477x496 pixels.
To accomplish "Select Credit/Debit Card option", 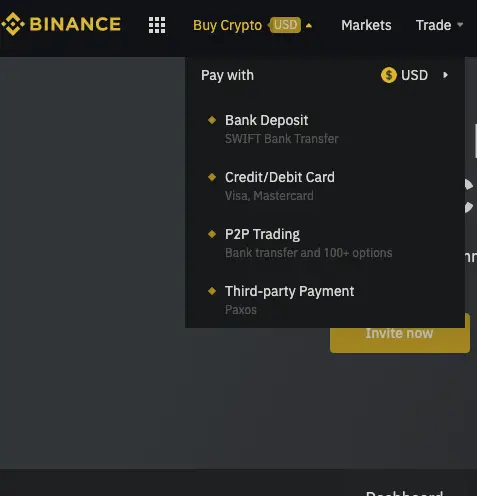I will tap(325, 186).
